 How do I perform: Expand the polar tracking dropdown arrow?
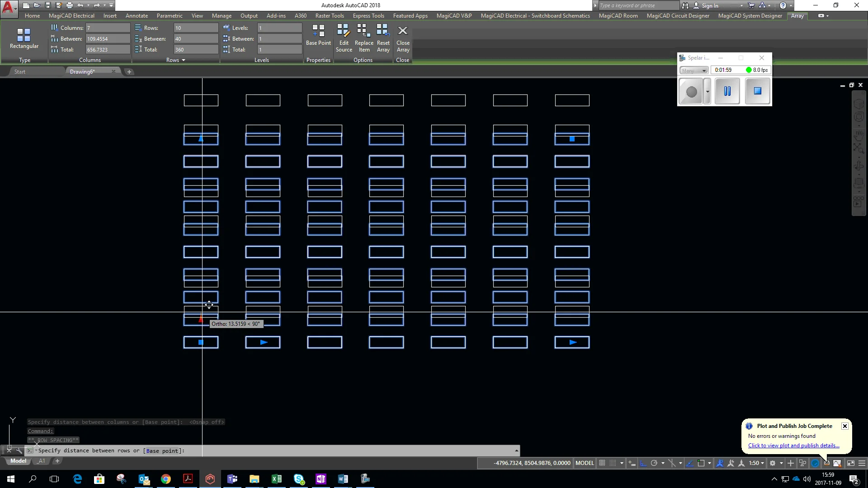[x=663, y=463]
